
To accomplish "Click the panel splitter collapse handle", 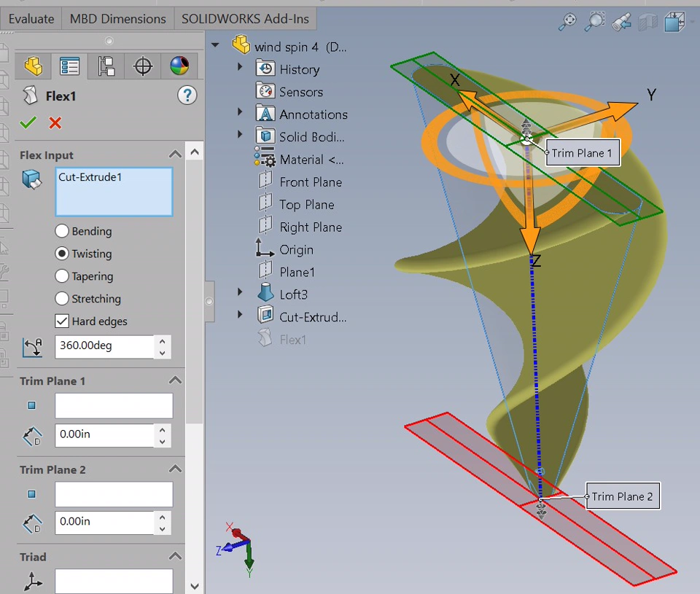I will click(209, 301).
